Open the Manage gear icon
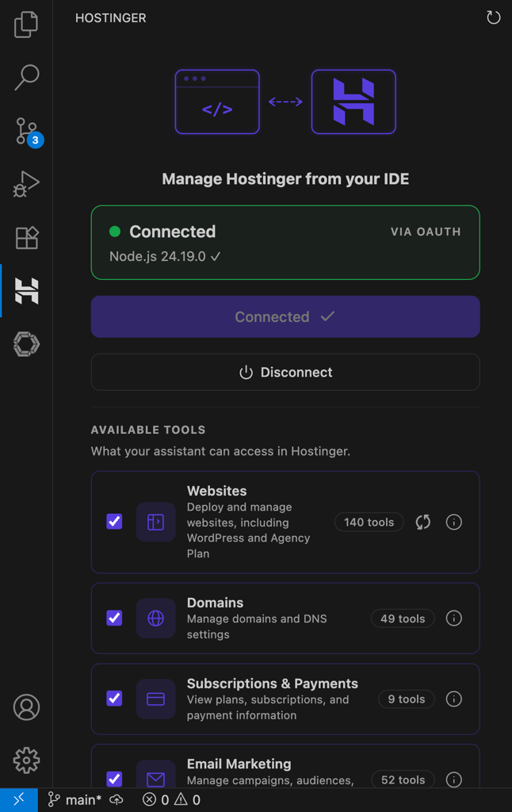512x812 pixels. pyautogui.click(x=26, y=760)
